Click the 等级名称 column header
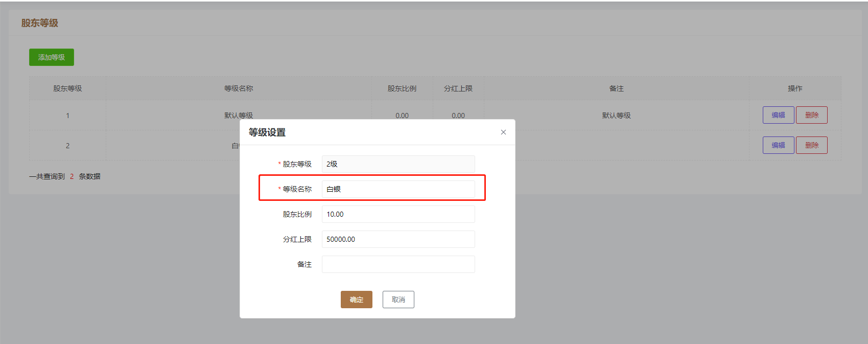Screen dimensions: 868x344 click(x=239, y=88)
